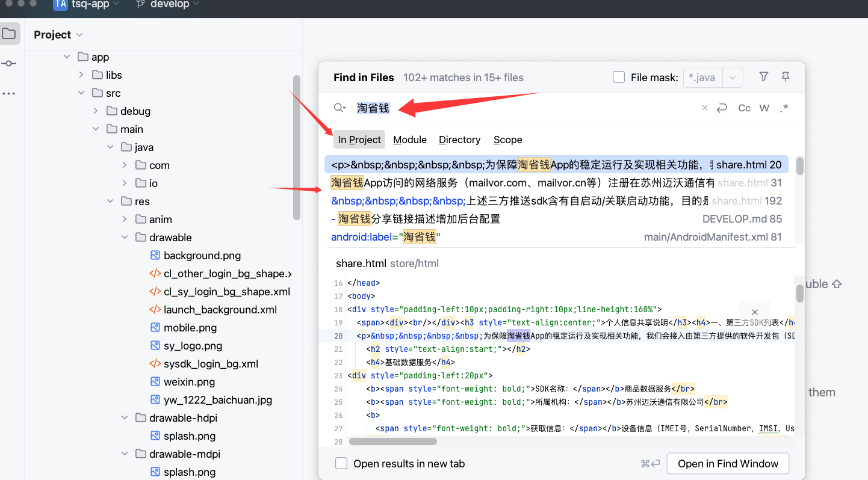This screenshot has width=868, height=480.
Task: Toggle the Words (W) search option
Action: pos(764,108)
